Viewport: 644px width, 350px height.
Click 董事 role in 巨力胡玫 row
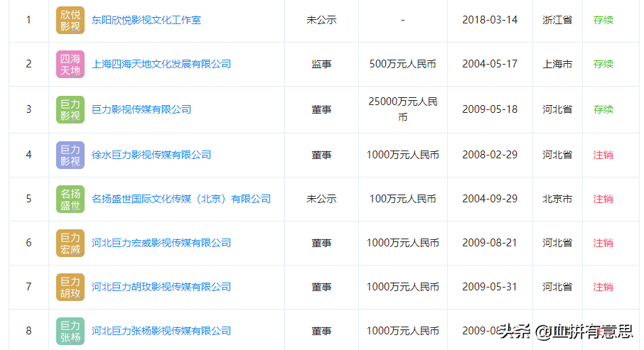coord(321,287)
